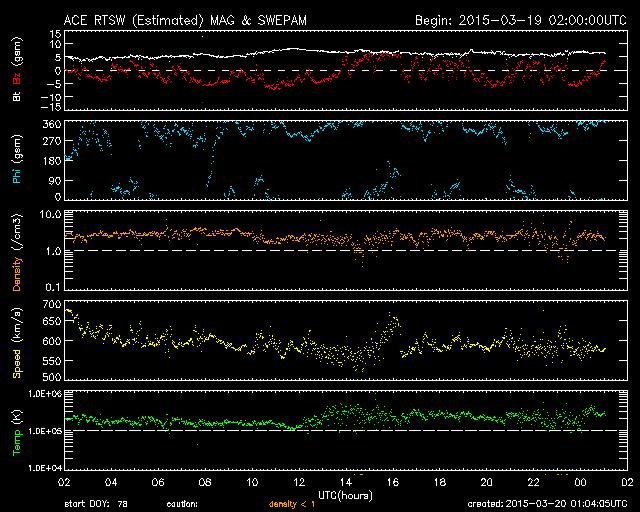Click the start DOY: 78 text

[96, 504]
